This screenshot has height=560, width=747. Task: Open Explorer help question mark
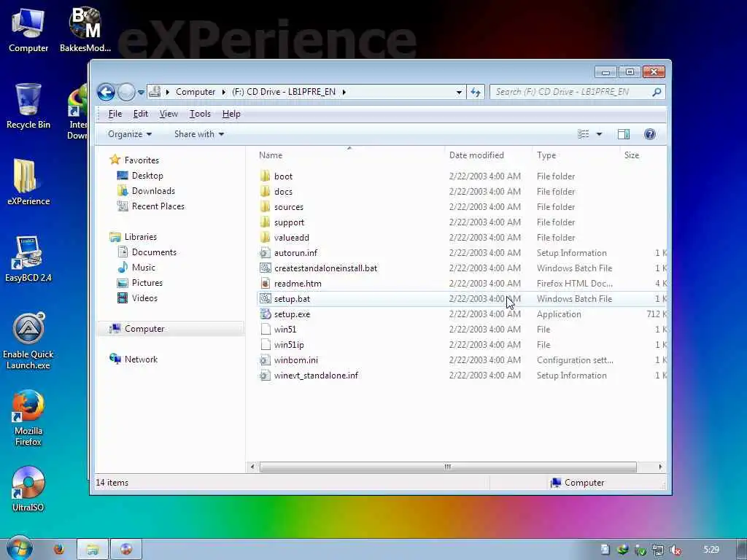point(649,134)
